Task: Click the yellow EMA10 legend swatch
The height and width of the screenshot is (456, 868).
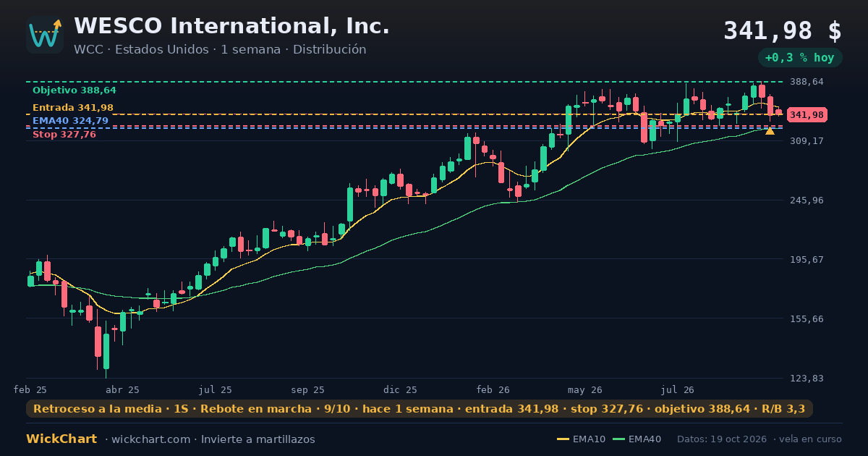Action: coord(563,439)
